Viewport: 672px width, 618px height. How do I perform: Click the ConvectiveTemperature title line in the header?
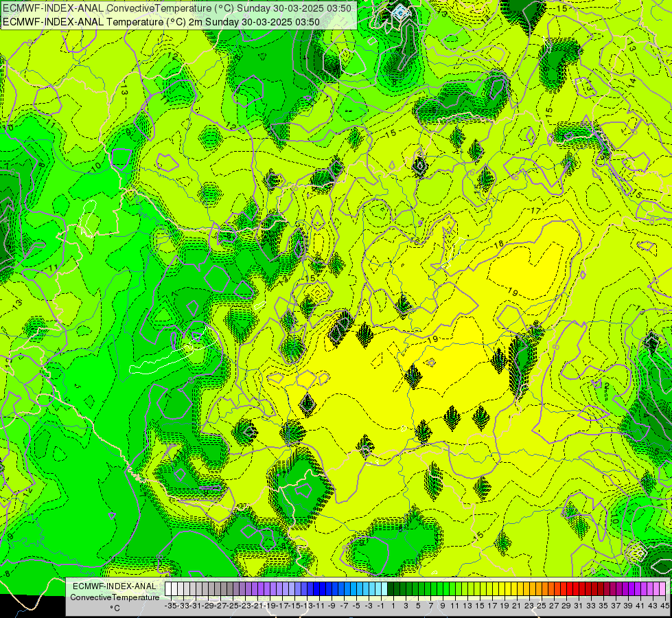177,8
